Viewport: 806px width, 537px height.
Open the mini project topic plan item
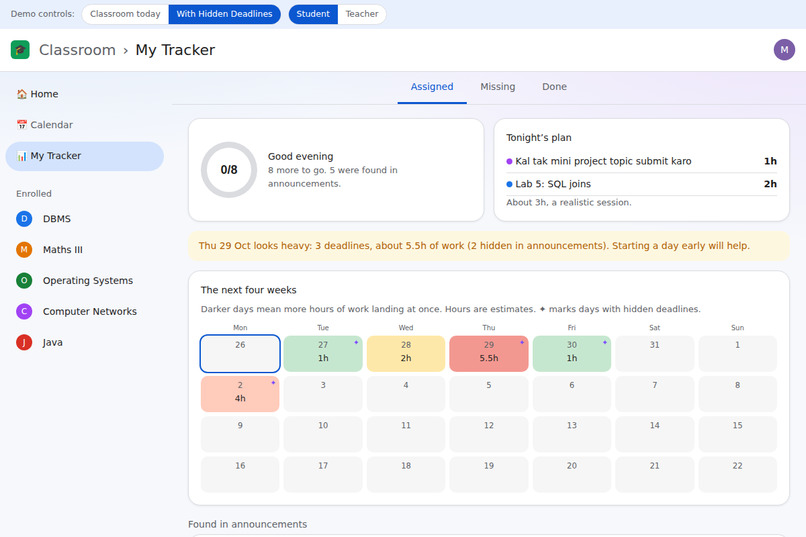pyautogui.click(x=641, y=161)
